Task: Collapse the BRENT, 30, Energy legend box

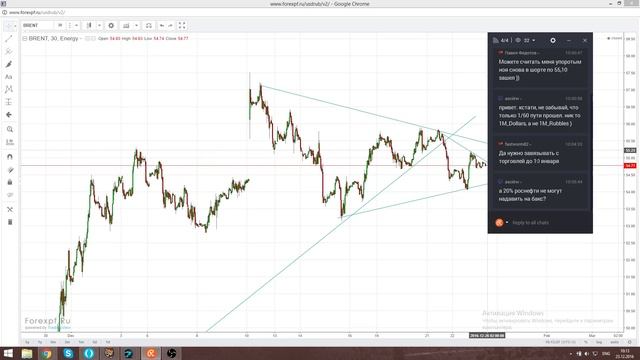Action: (24, 38)
